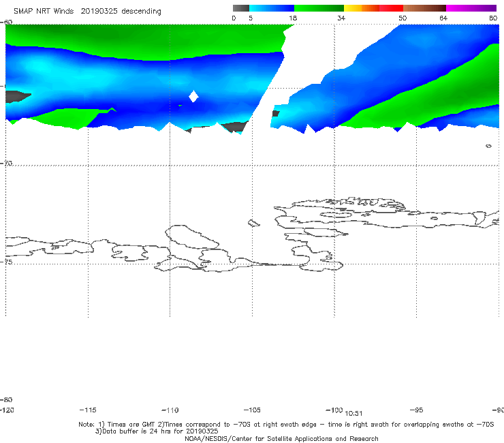
Task: Click the green 18-34 color bar segment
Action: [319, 8]
